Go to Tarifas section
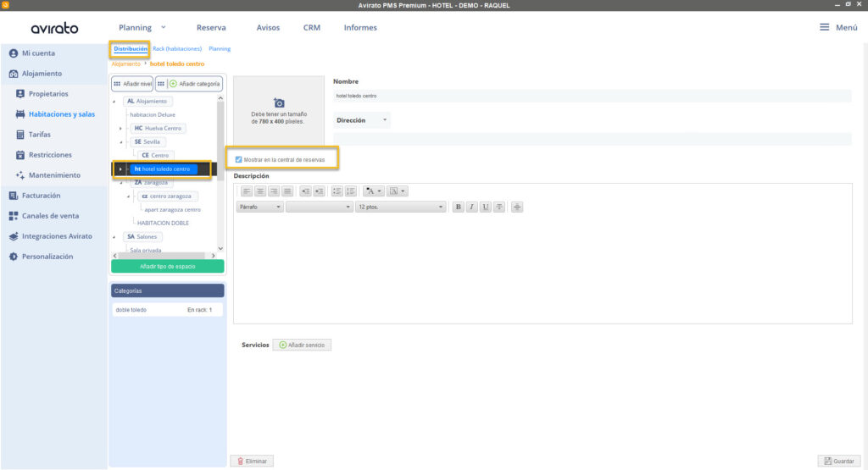Screen dimensions: 868x470 pyautogui.click(x=33, y=135)
